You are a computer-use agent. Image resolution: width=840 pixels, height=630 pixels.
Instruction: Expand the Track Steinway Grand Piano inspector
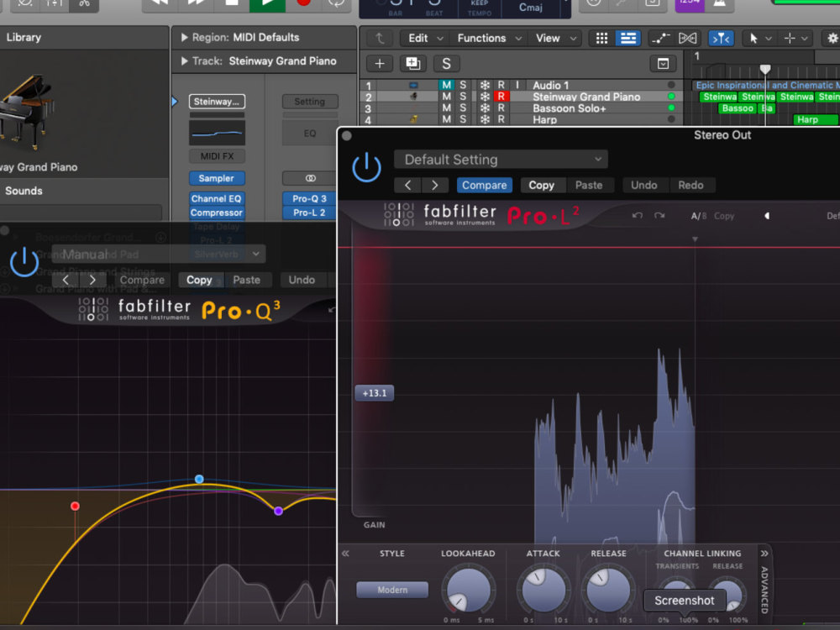184,61
